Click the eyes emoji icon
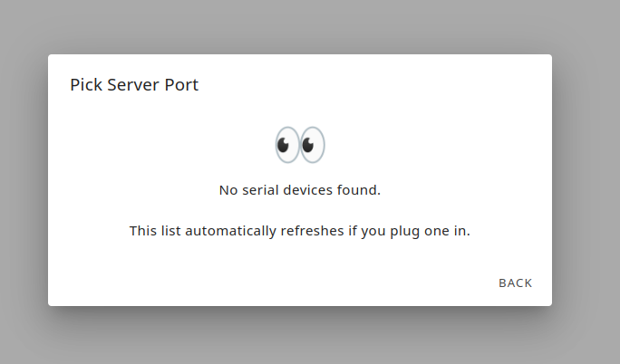 click(300, 145)
